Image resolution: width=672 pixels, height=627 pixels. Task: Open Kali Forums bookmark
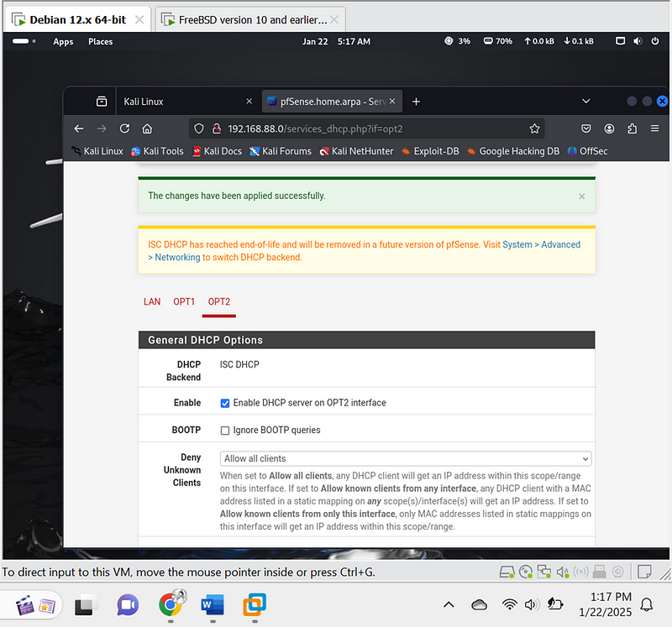[281, 151]
